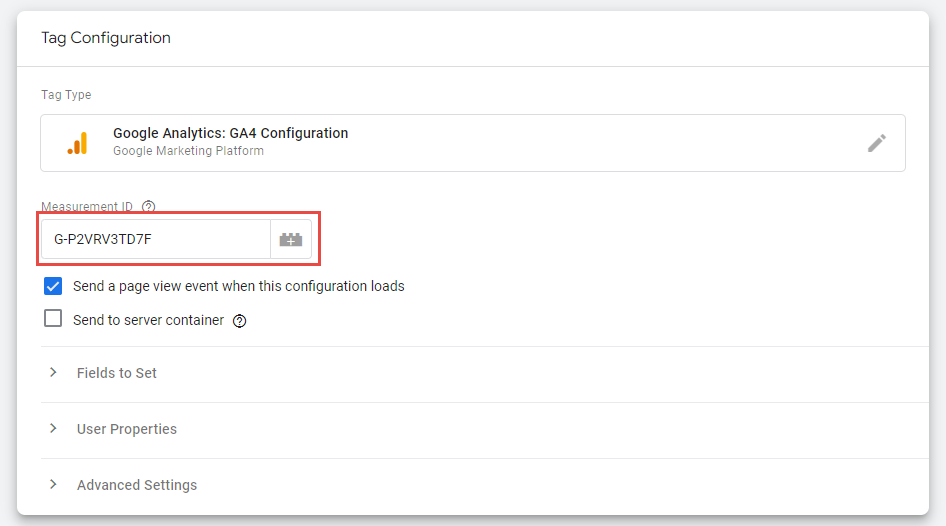This screenshot has width=946, height=526.
Task: Click the help icon next to Measurement ID
Action: click(x=149, y=207)
